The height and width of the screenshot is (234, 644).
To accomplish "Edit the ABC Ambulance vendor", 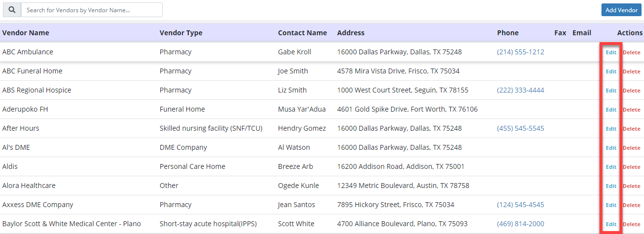I will 611,52.
